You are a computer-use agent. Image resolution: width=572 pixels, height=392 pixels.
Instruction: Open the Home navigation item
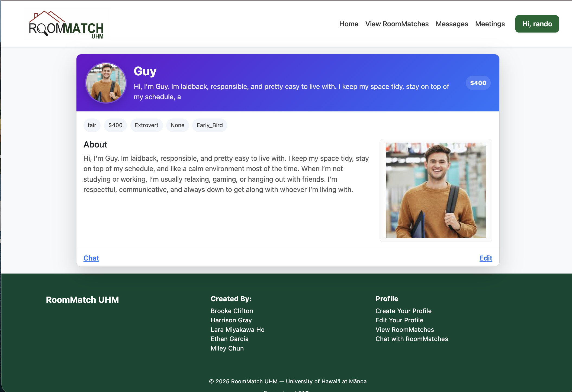click(349, 24)
